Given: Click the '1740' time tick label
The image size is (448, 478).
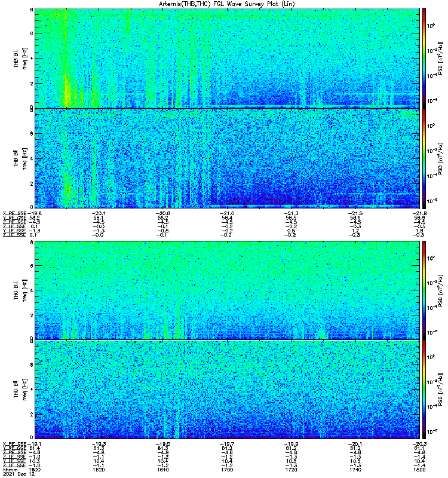Looking at the screenshot, I should click(x=355, y=470).
